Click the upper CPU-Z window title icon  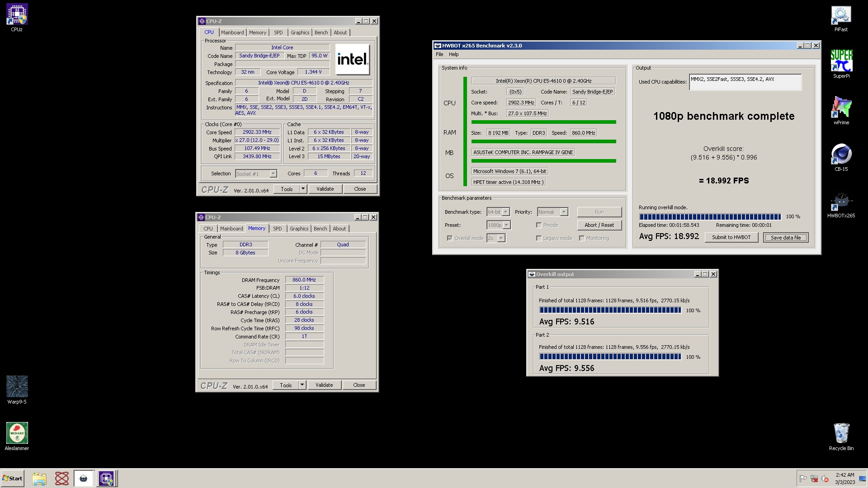coord(202,21)
